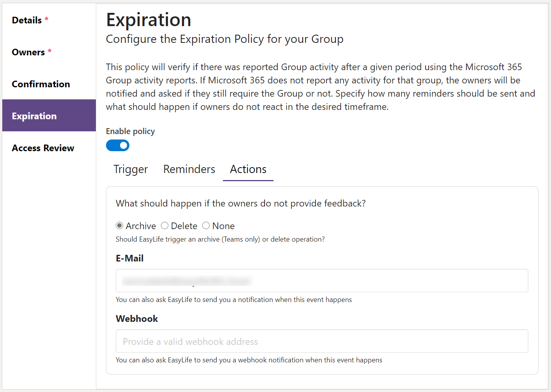Open the Access Review step
551x392 pixels.
pyautogui.click(x=43, y=148)
